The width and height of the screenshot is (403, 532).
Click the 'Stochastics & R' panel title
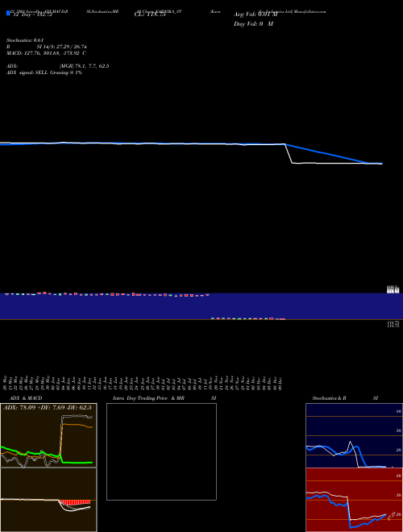[x=329, y=398]
